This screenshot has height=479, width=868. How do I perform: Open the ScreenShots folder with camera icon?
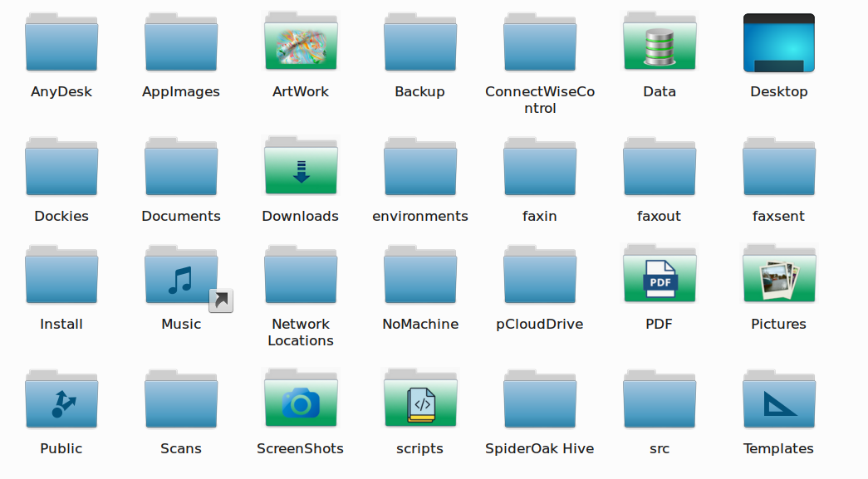pyautogui.click(x=301, y=398)
